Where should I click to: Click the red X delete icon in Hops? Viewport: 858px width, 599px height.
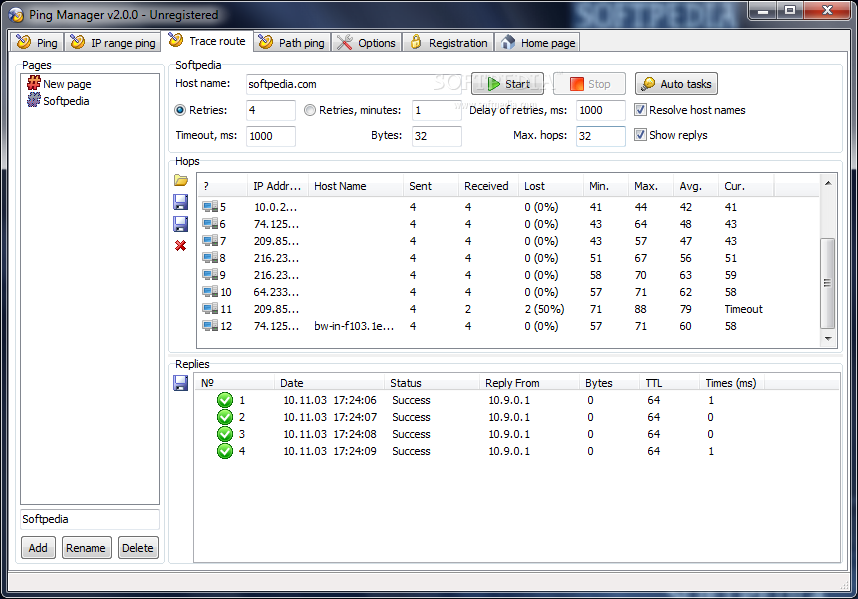pos(181,246)
